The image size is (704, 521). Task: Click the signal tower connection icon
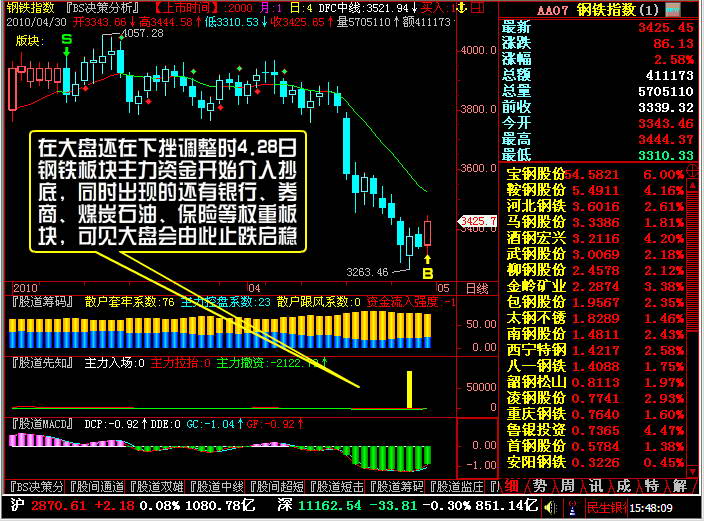coord(572,508)
